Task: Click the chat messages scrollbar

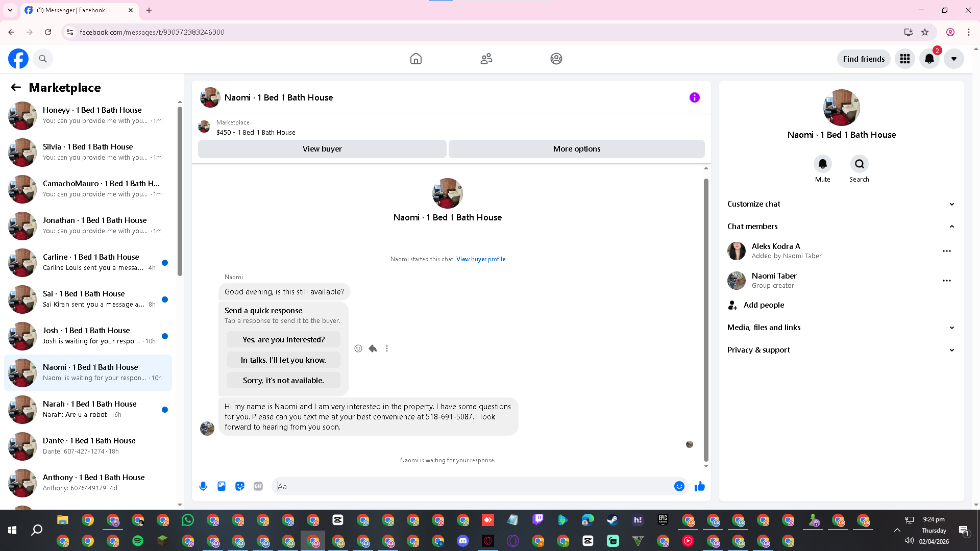Action: click(706, 320)
